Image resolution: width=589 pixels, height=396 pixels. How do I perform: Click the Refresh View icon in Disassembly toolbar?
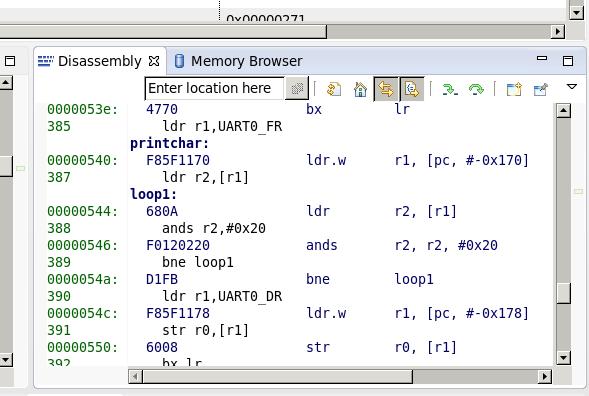pos(334,89)
